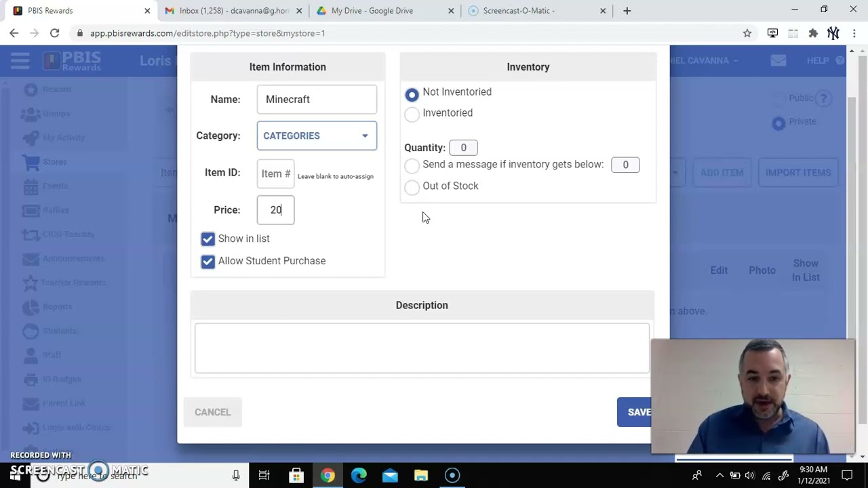The image size is (868, 488).
Task: Open Task View from taskbar
Action: click(264, 476)
